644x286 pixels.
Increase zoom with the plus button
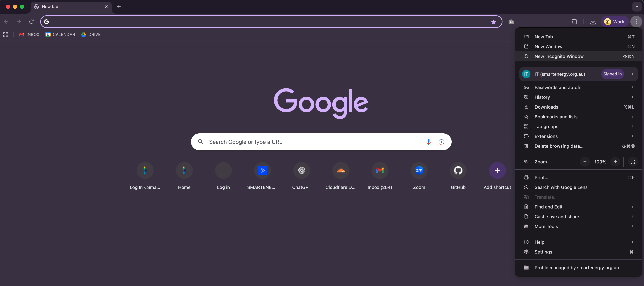pyautogui.click(x=615, y=162)
